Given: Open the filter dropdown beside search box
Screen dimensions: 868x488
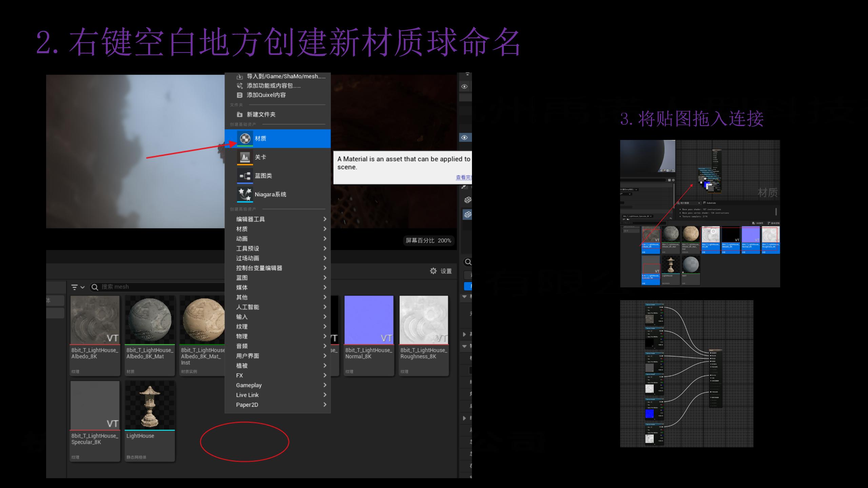Looking at the screenshot, I should (x=78, y=287).
